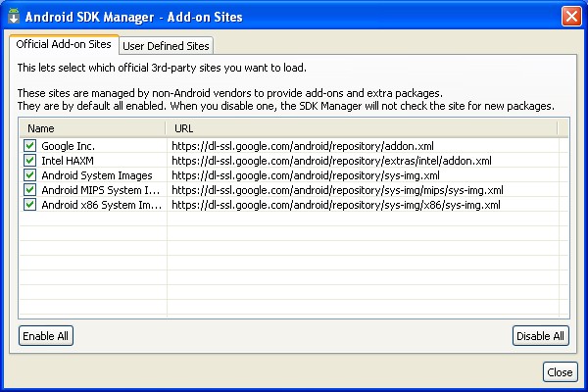The height and width of the screenshot is (392, 588).
Task: Select the Official Add-on Sites tab
Action: [64, 44]
